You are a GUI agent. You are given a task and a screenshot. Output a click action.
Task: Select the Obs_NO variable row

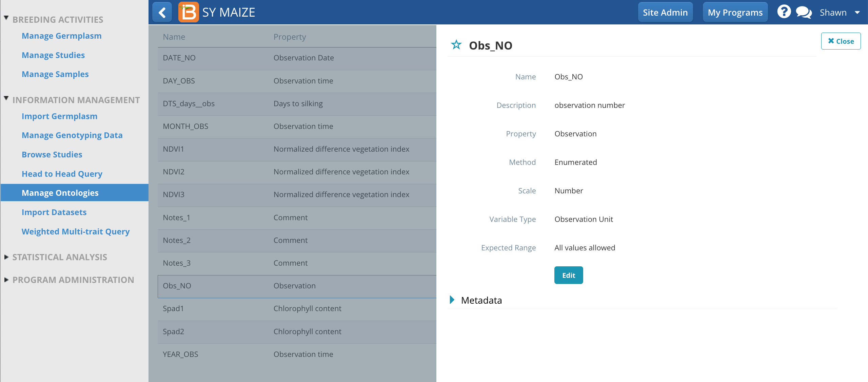click(x=297, y=286)
